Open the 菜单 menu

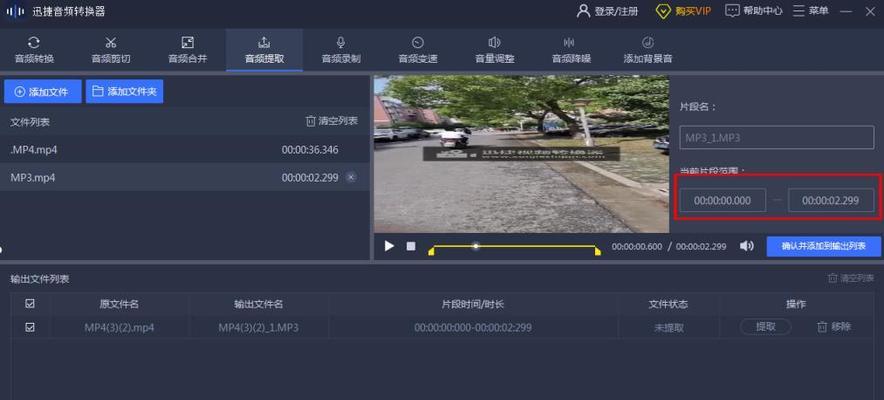pyautogui.click(x=811, y=11)
